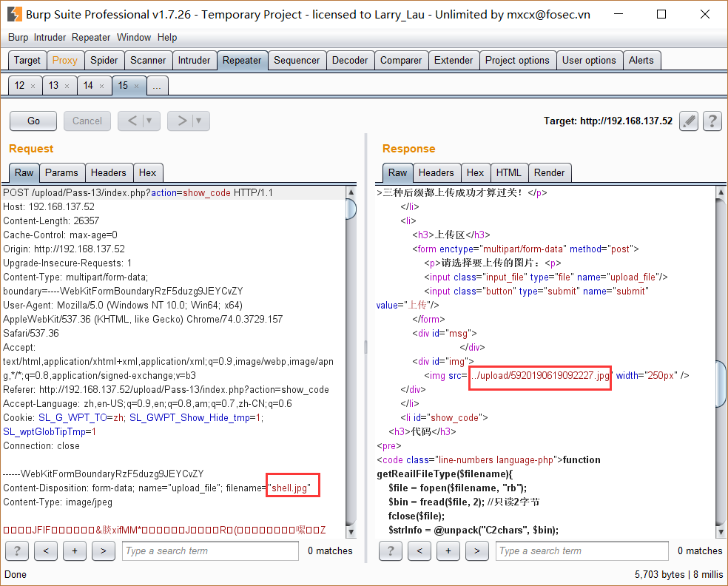The height and width of the screenshot is (586, 728).
Task: Go back to previous request in history
Action: click(x=132, y=121)
